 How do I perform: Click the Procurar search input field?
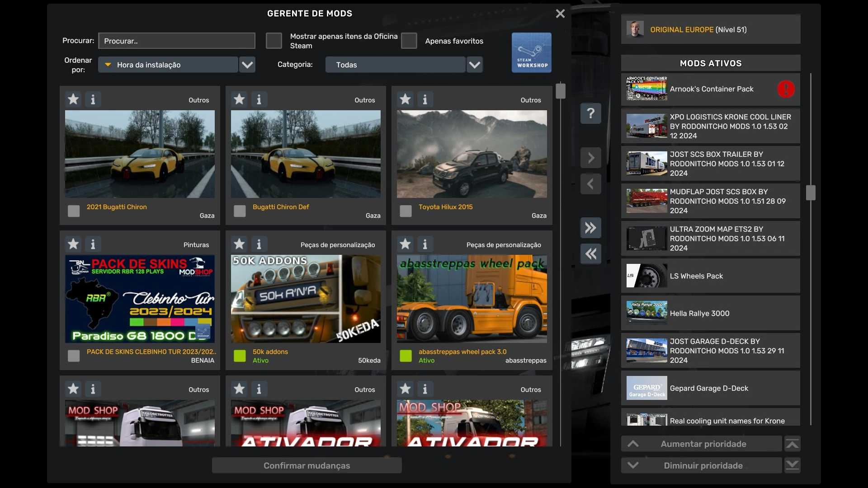[177, 41]
